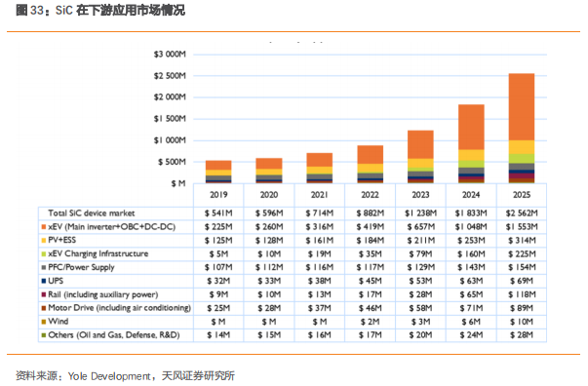Screen dimensions: 588x386
Task: Click the 'Total SiC device market' row label
Action: (91, 213)
